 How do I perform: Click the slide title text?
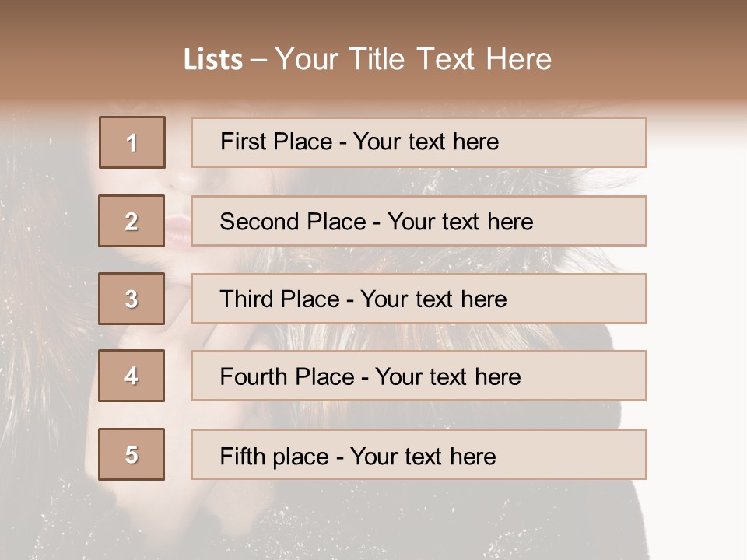(368, 59)
